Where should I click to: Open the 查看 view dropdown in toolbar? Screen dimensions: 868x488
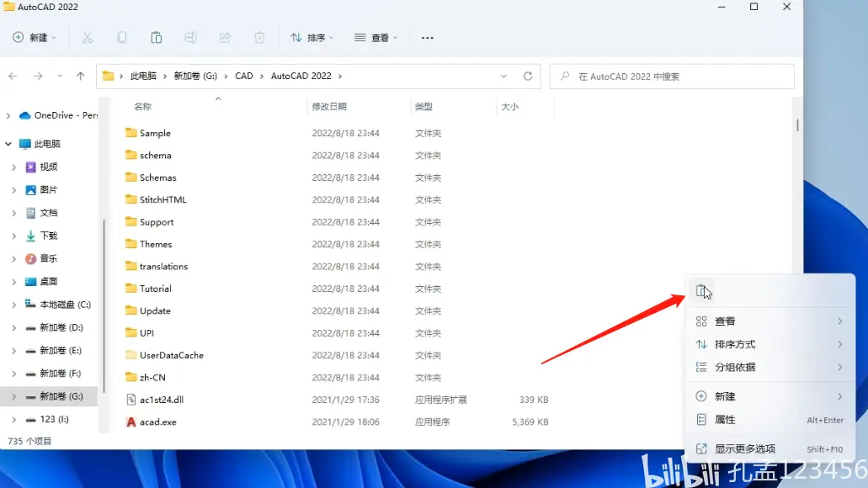pyautogui.click(x=375, y=38)
